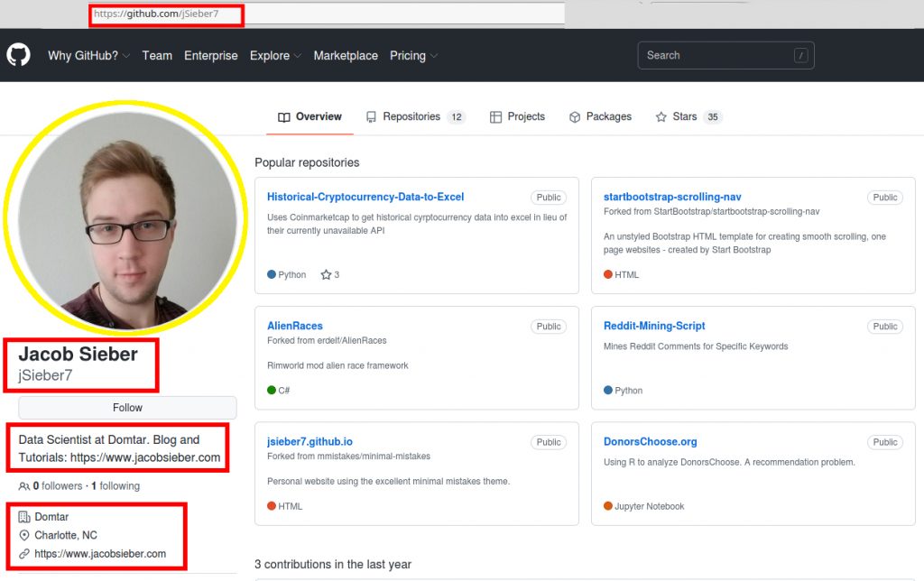Expand the Why GitHub? dropdown
924x581 pixels.
tap(88, 55)
